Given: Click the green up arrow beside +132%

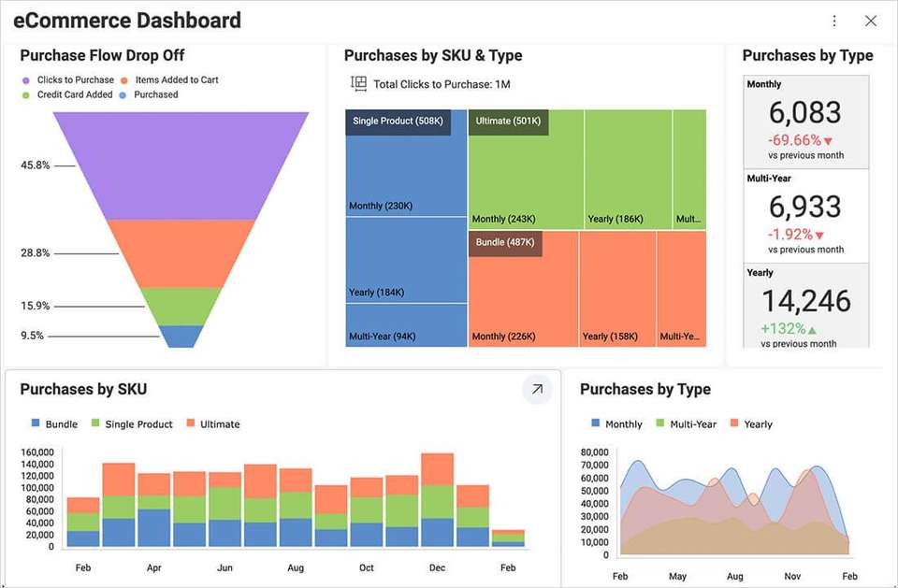Looking at the screenshot, I should (812, 330).
